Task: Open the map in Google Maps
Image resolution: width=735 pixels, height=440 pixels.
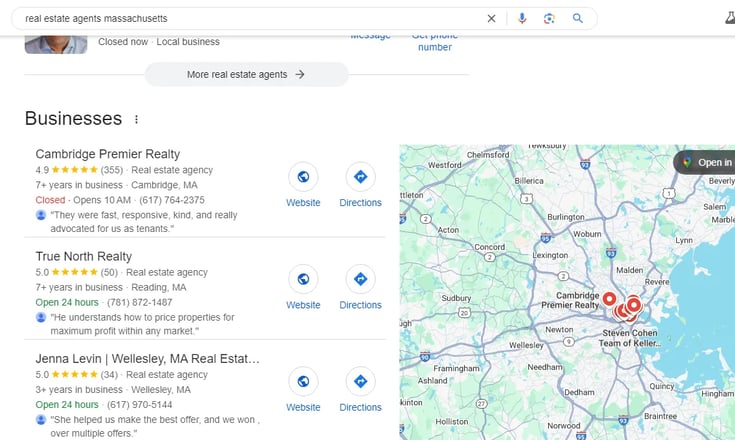Action: click(704, 162)
